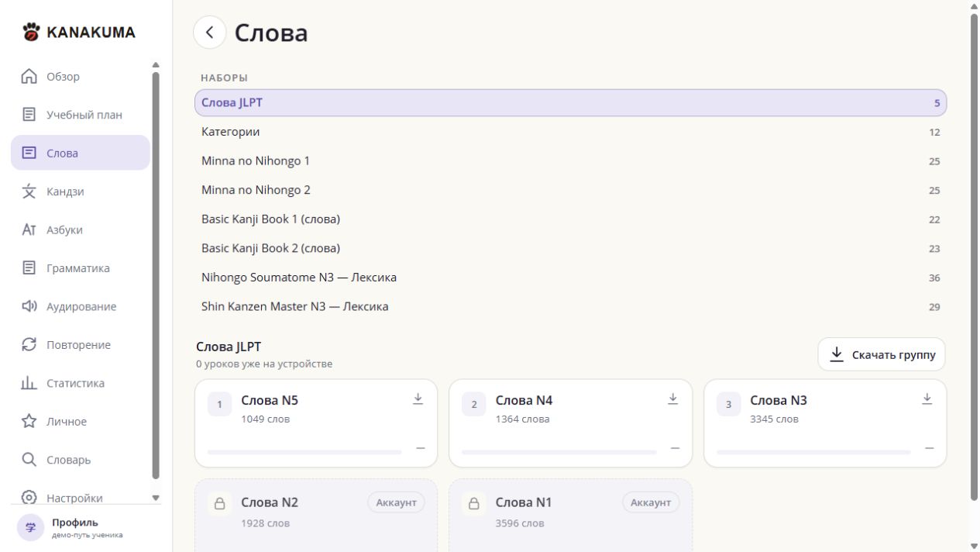
Task: Choose Basic Kanji Book 2 (слова) set
Action: point(571,248)
